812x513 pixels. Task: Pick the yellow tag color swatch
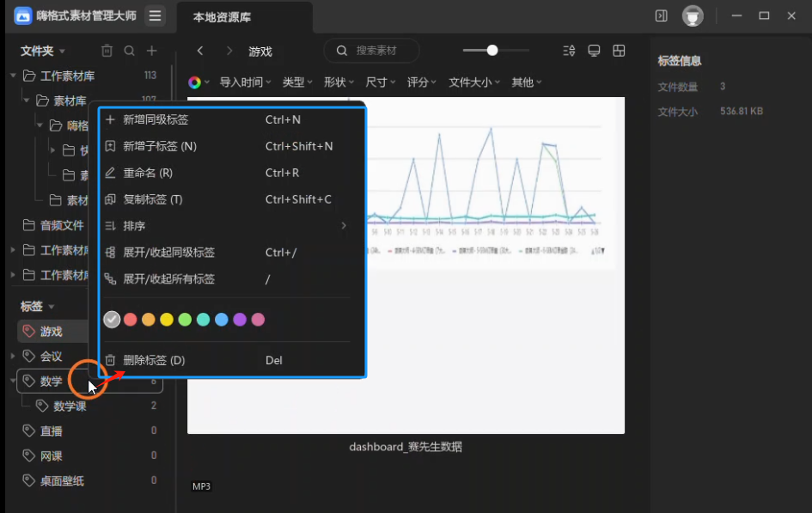pos(167,320)
